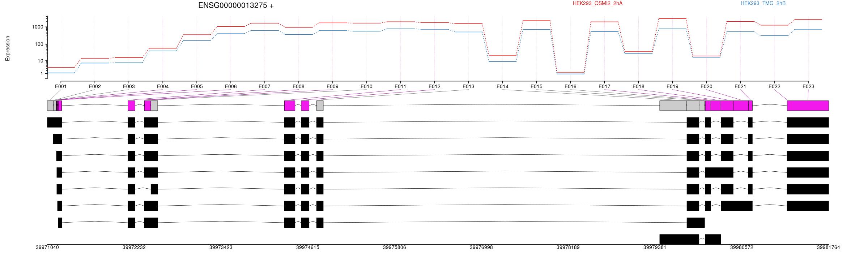Click genomic coordinate 39975806
The image size is (868, 253).
[395, 248]
